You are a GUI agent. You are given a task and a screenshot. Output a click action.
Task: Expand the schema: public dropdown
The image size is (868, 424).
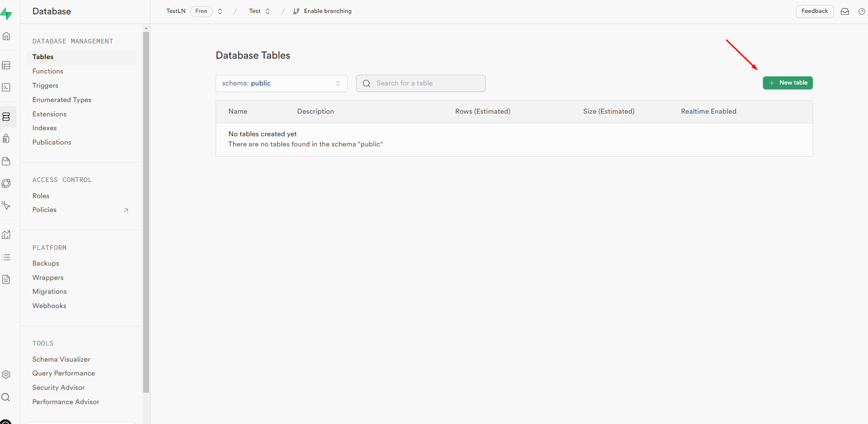(x=281, y=84)
